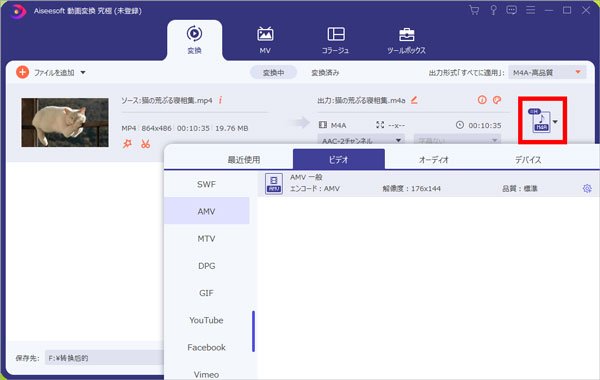Screen dimensions: 600x380
Task: Open output metadata info icon
Action: (482, 100)
